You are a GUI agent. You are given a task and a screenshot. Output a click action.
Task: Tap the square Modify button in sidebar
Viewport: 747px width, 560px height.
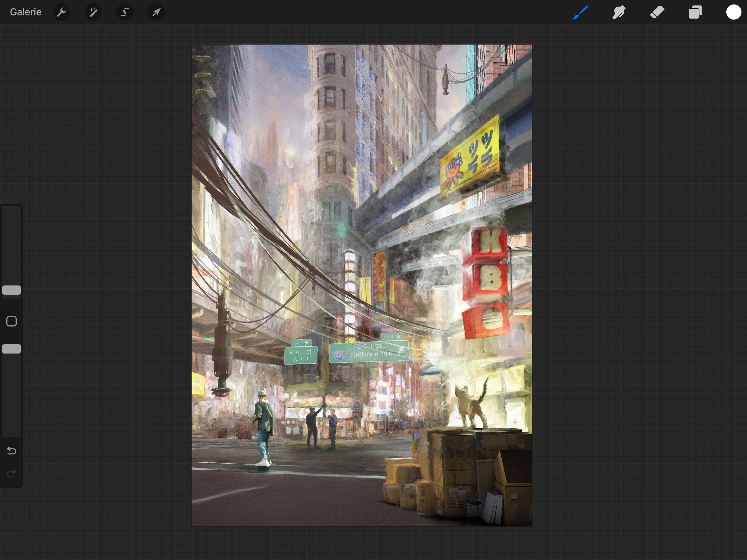point(11,321)
